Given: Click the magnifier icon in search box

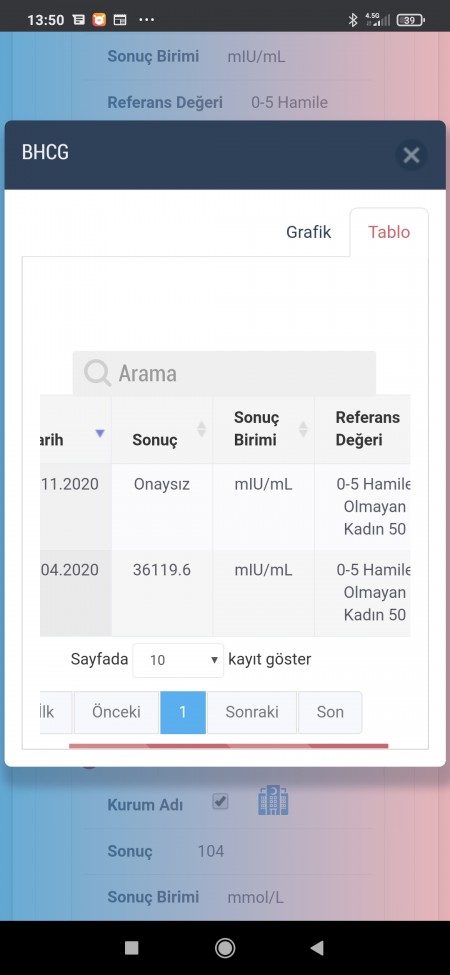Looking at the screenshot, I should tap(97, 374).
